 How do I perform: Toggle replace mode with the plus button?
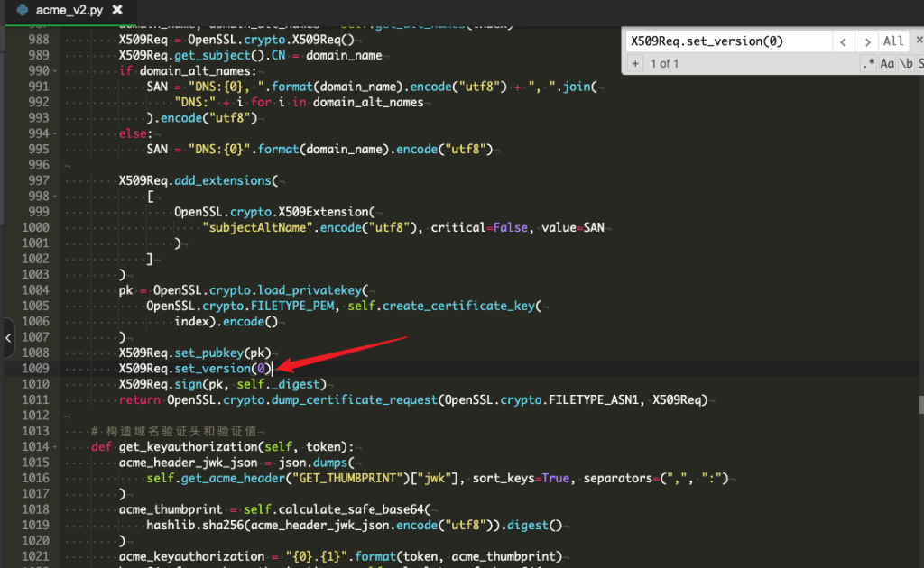pos(634,63)
